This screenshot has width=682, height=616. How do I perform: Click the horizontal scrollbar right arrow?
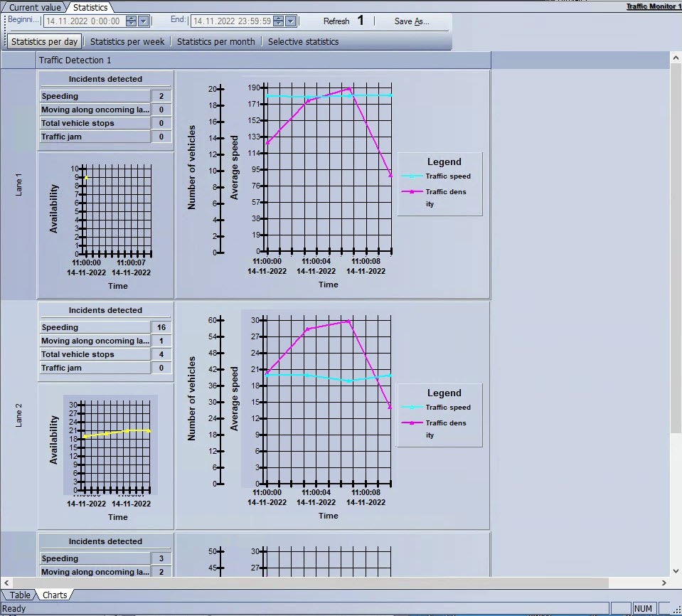point(664,583)
